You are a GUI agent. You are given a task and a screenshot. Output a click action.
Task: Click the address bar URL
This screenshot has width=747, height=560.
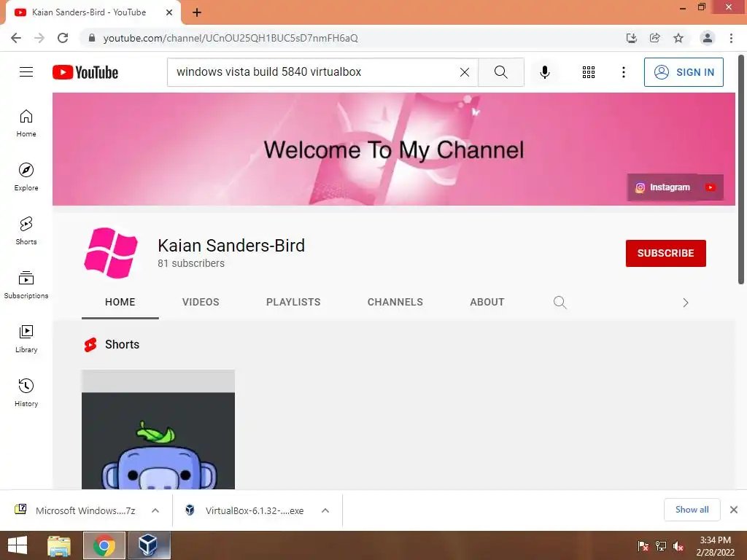click(230, 38)
